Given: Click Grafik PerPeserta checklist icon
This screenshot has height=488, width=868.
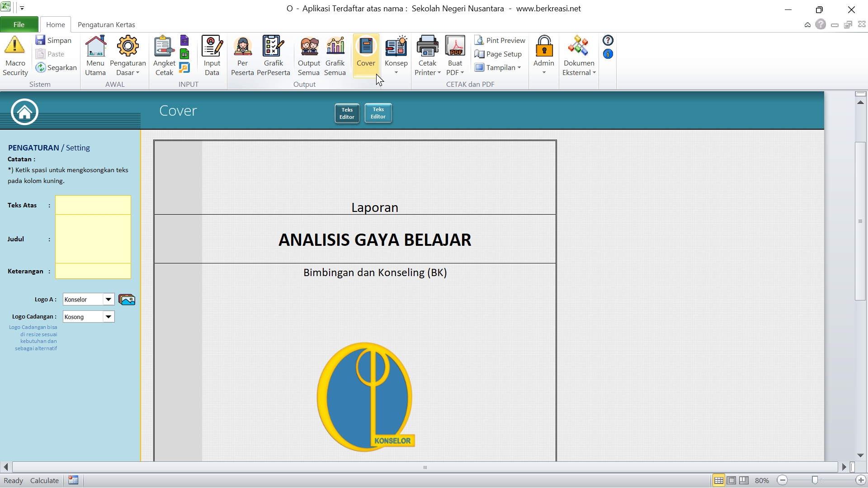Looking at the screenshot, I should tap(273, 46).
